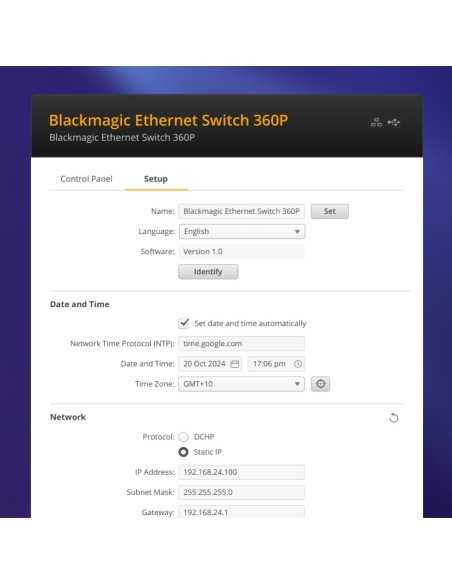Click the grey Blackmagic Ethernet Switch 360P subtitle
This screenshot has height=584, width=452.
[x=122, y=137]
